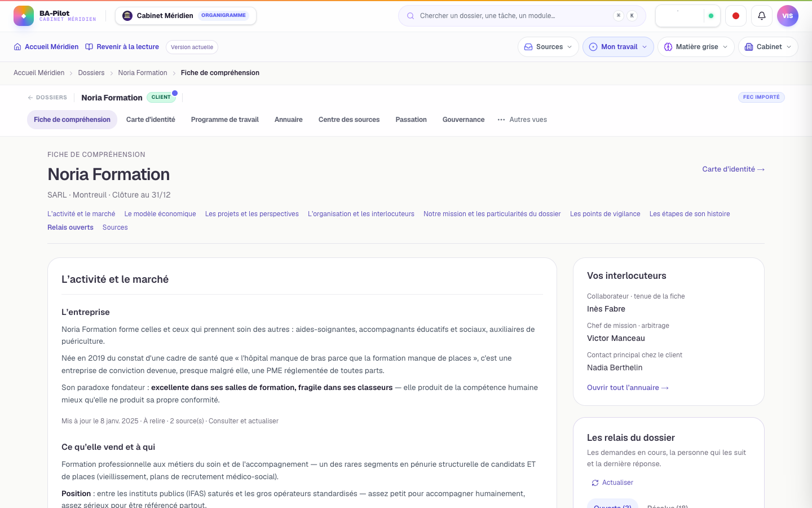Image resolution: width=812 pixels, height=508 pixels.
Task: Click Dossiers in the breadcrumb trail
Action: coord(91,73)
